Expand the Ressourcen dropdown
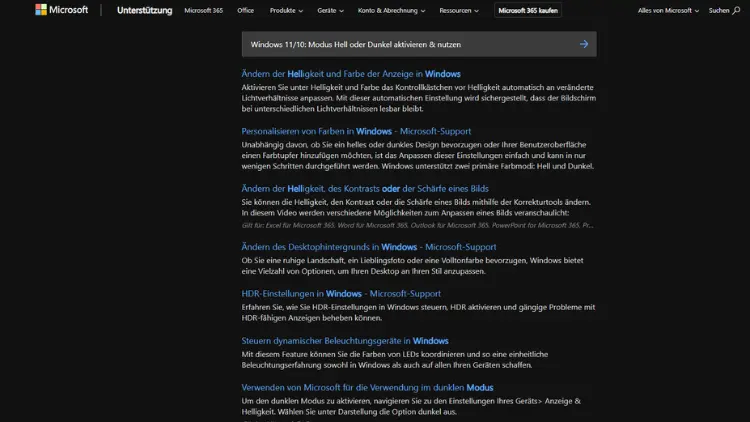 [459, 11]
